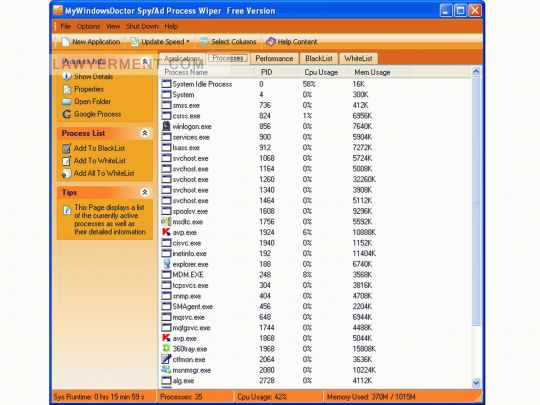Collapse the Process Info panel chevron
This screenshot has width=540, height=405.
point(145,62)
